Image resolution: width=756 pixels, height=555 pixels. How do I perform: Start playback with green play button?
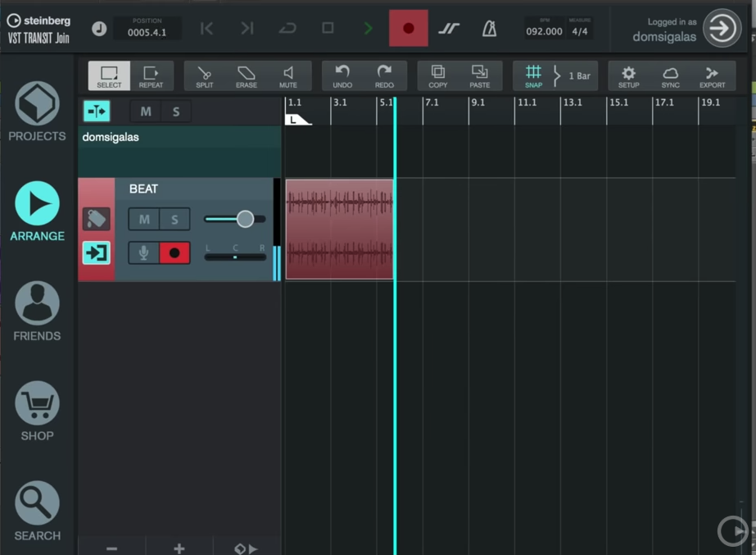click(368, 29)
